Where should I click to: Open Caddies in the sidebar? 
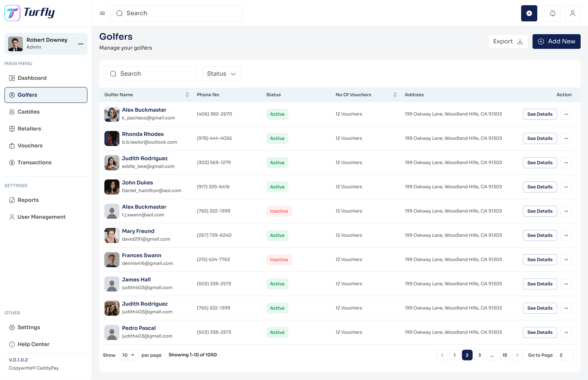[x=28, y=112]
